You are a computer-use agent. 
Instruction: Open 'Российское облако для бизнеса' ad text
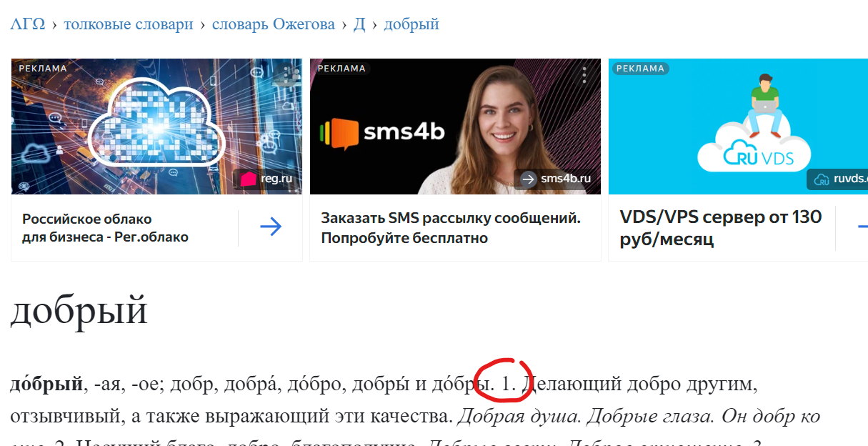(x=105, y=228)
